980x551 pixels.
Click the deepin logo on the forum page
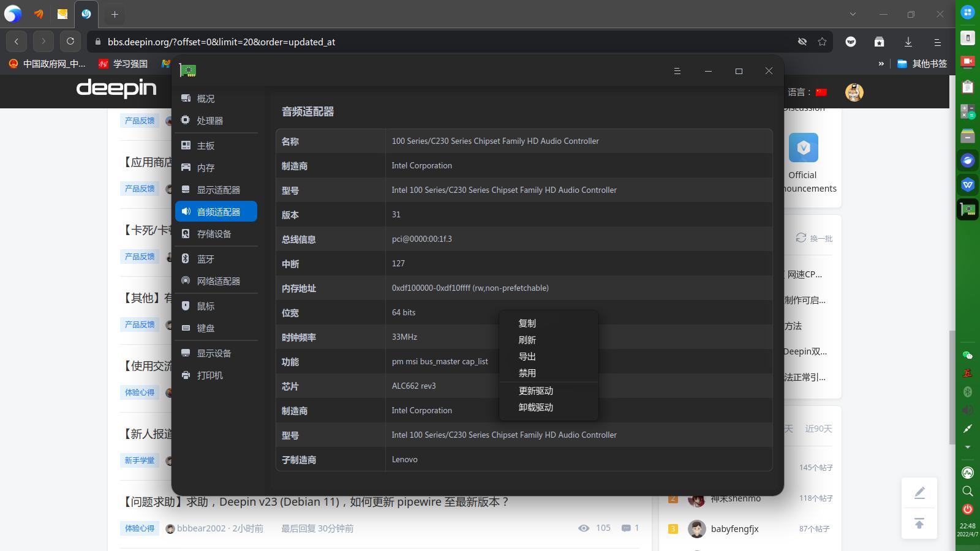116,88
